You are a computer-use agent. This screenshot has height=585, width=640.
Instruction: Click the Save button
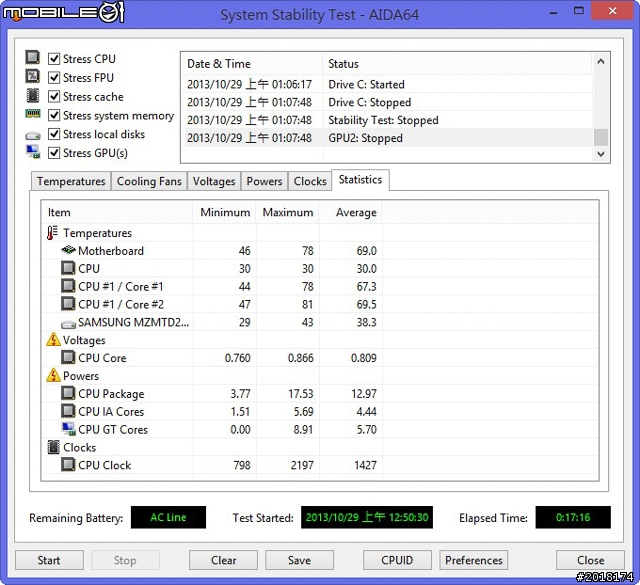[x=299, y=560]
